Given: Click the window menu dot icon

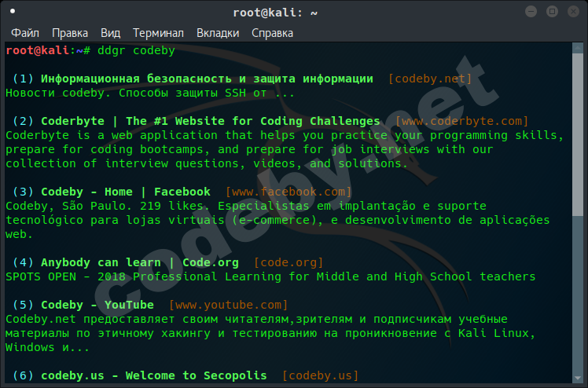Looking at the screenshot, I should pos(13,12).
